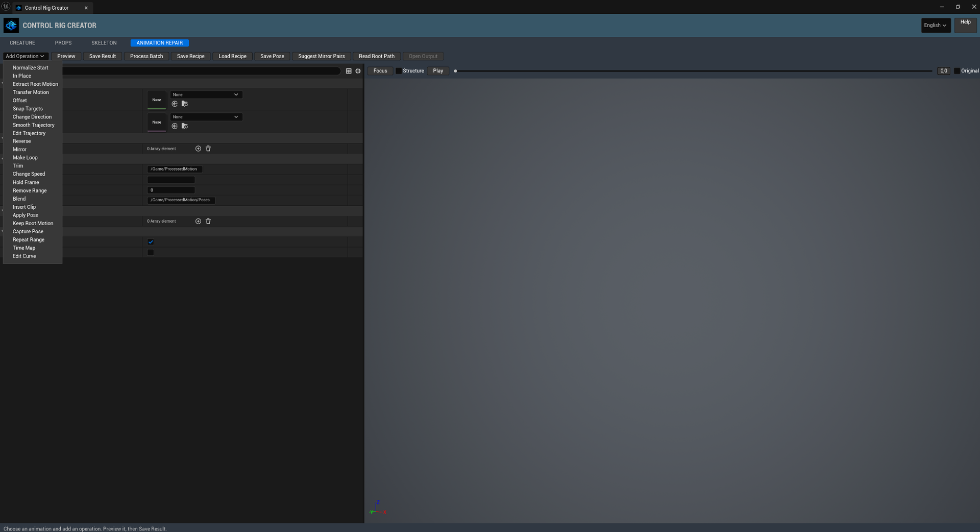This screenshot has width=980, height=532.
Task: Click Suggest Mirror Pairs button
Action: tap(322, 56)
